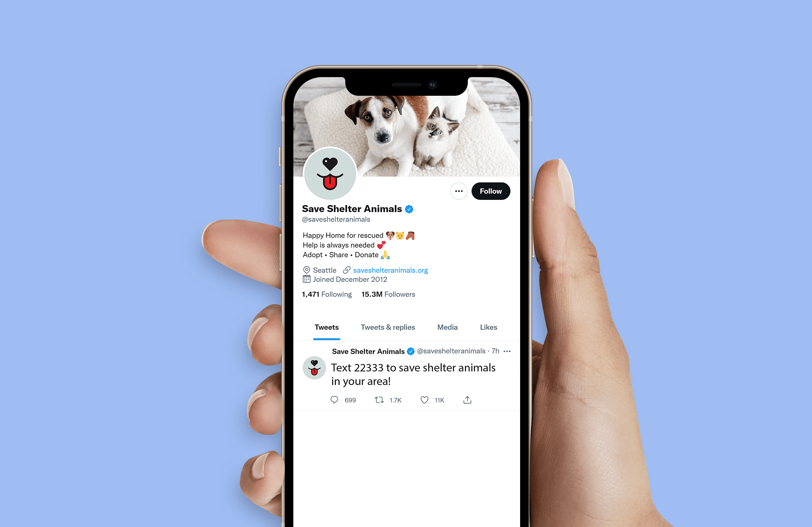The image size is (812, 527).
Task: Open saveshelteranimals.org website link
Action: (x=391, y=270)
